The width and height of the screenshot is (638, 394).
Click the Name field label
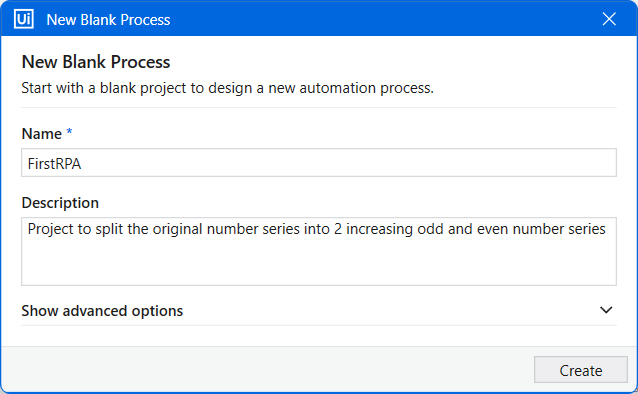coord(42,134)
